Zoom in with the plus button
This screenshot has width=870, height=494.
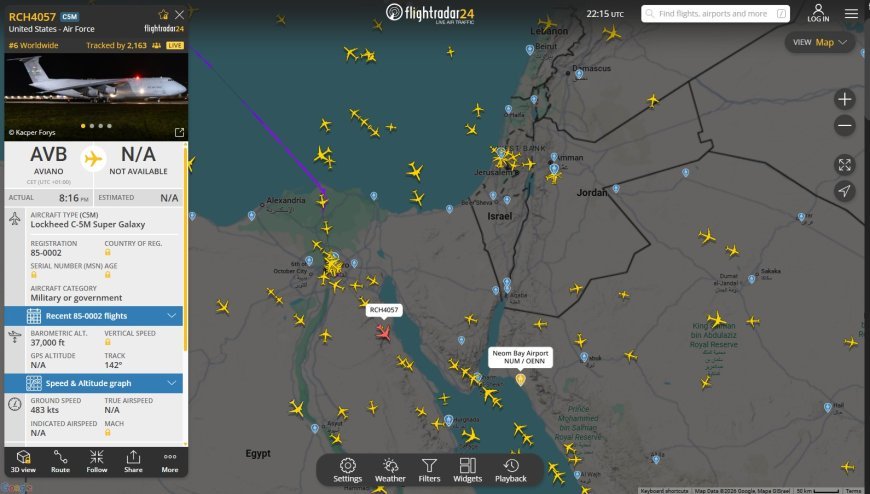point(844,99)
